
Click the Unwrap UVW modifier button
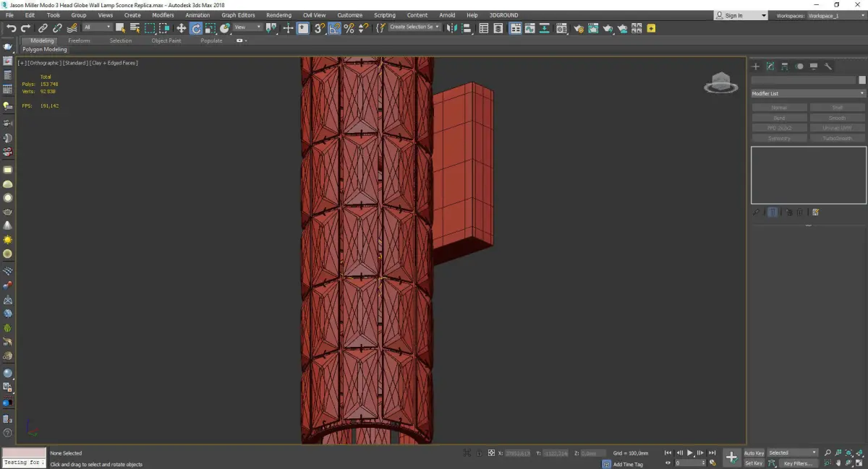[x=837, y=128]
